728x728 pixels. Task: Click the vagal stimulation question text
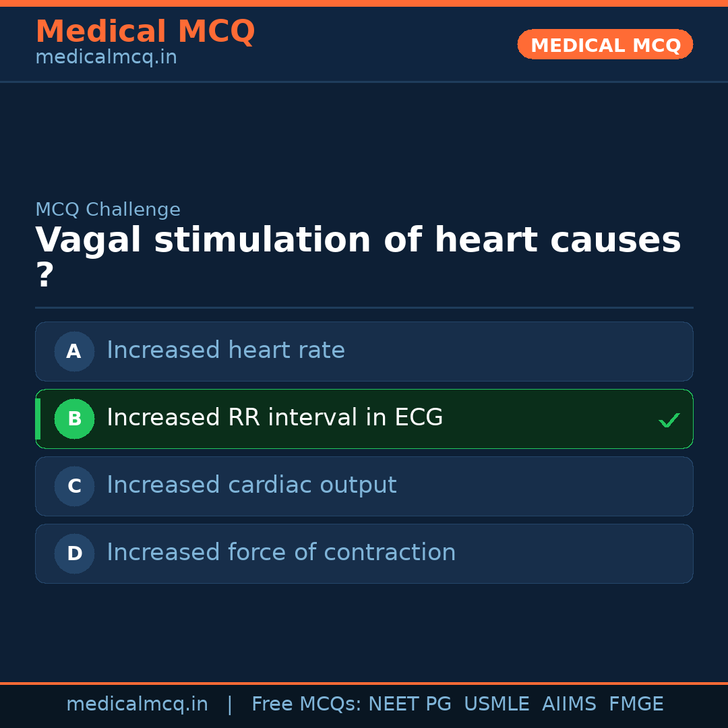pyautogui.click(x=357, y=240)
